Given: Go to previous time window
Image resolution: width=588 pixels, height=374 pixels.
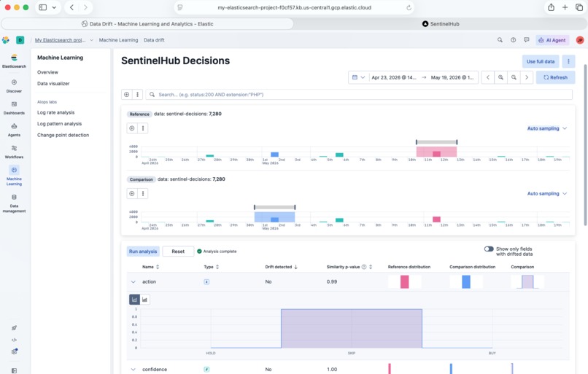Looking at the screenshot, I should (488, 77).
